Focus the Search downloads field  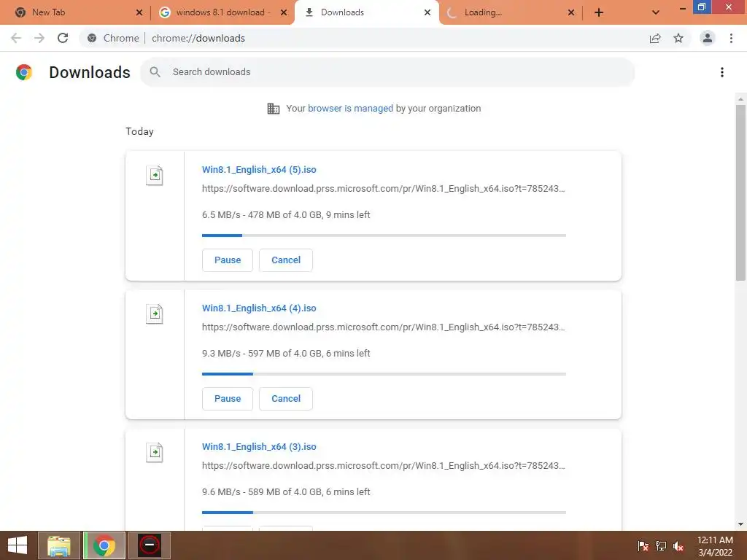387,72
